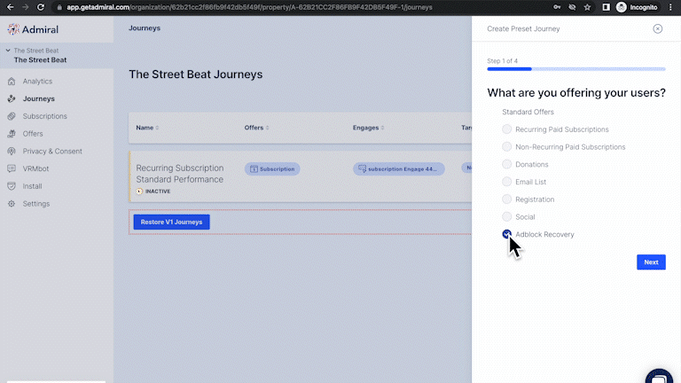Open Subscriptions in the sidebar
The width and height of the screenshot is (681, 383).
45,116
